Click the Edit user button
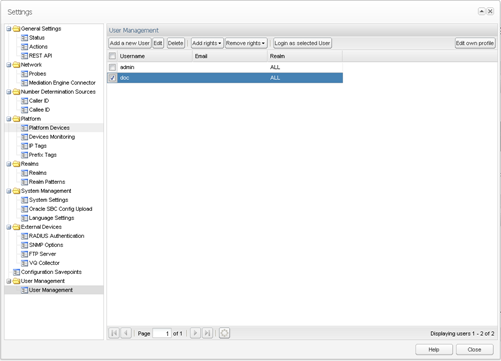This screenshot has height=361, width=501. 158,43
